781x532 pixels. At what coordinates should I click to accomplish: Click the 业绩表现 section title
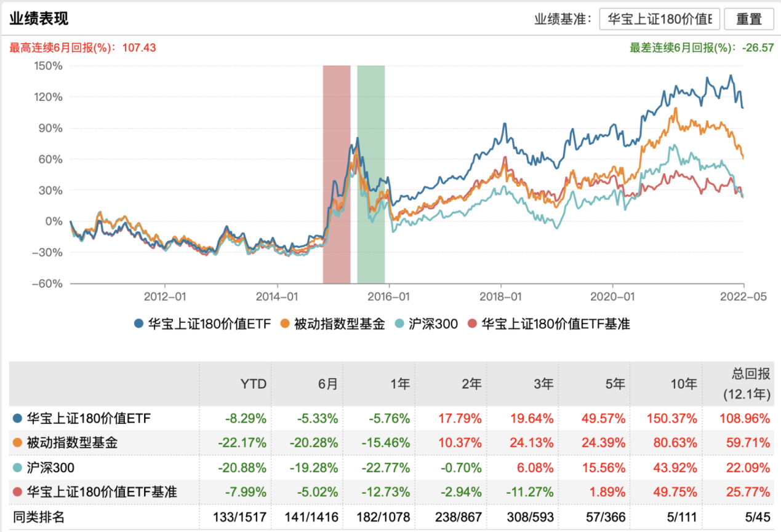coord(39,18)
